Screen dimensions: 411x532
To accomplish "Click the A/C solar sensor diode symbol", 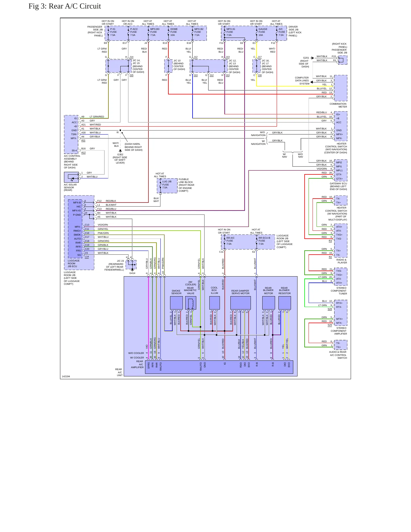I will tap(72, 179).
